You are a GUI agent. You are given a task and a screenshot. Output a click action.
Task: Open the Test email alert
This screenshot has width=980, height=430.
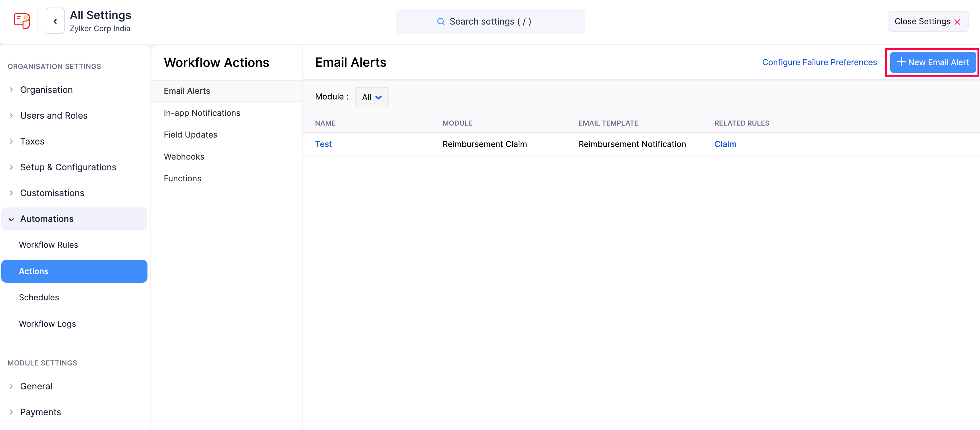pos(323,144)
